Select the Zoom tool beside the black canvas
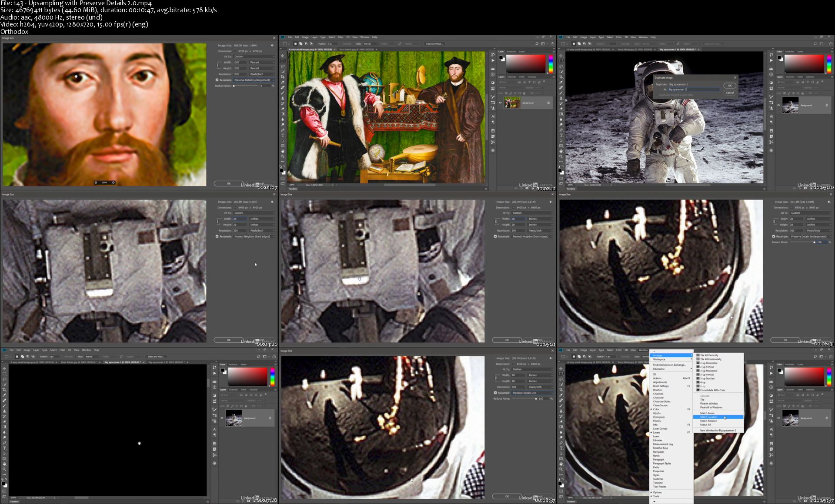Image resolution: width=835 pixels, height=504 pixels. tap(4, 469)
